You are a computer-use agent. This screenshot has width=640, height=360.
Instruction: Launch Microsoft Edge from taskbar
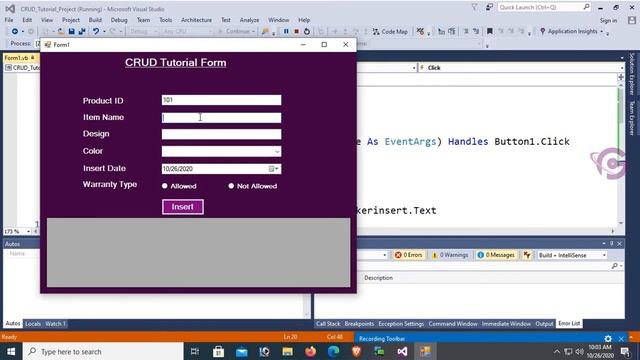pos(333,351)
